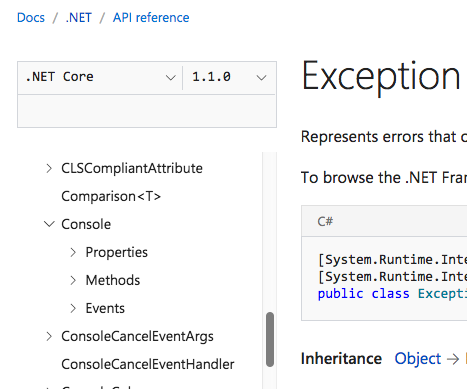Open the .NET Core platform dropdown
Screen dimensions: 467x389
pyautogui.click(x=100, y=77)
